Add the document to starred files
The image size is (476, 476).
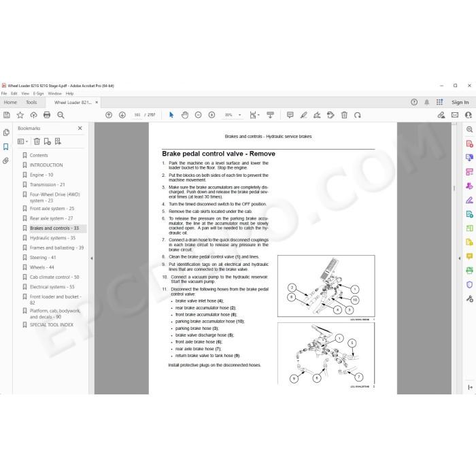(x=20, y=115)
